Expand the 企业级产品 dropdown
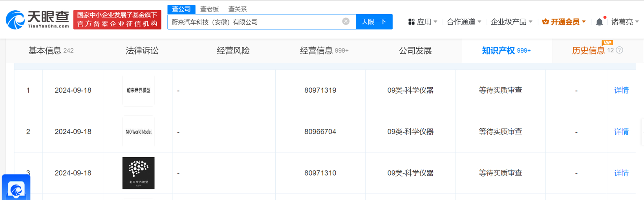The height and width of the screenshot is (200, 644). 511,22
